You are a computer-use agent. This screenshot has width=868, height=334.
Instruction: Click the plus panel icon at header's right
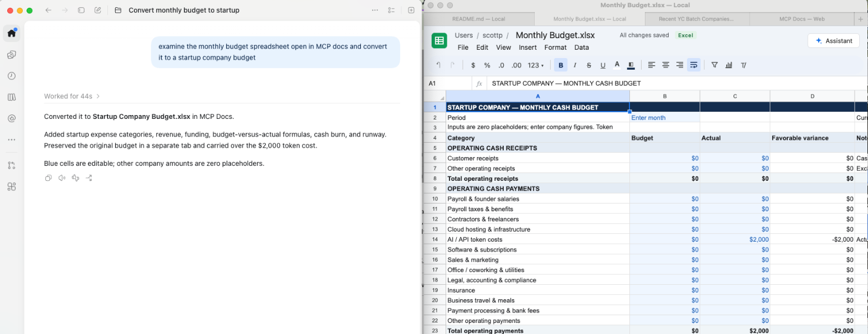coord(411,11)
